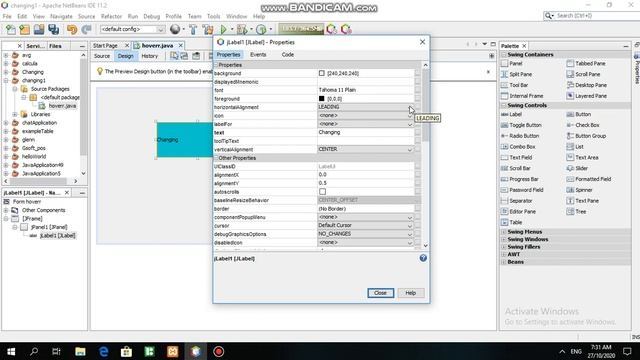
Task: Click the Bandicam record icon in taskbar
Action: point(219,351)
